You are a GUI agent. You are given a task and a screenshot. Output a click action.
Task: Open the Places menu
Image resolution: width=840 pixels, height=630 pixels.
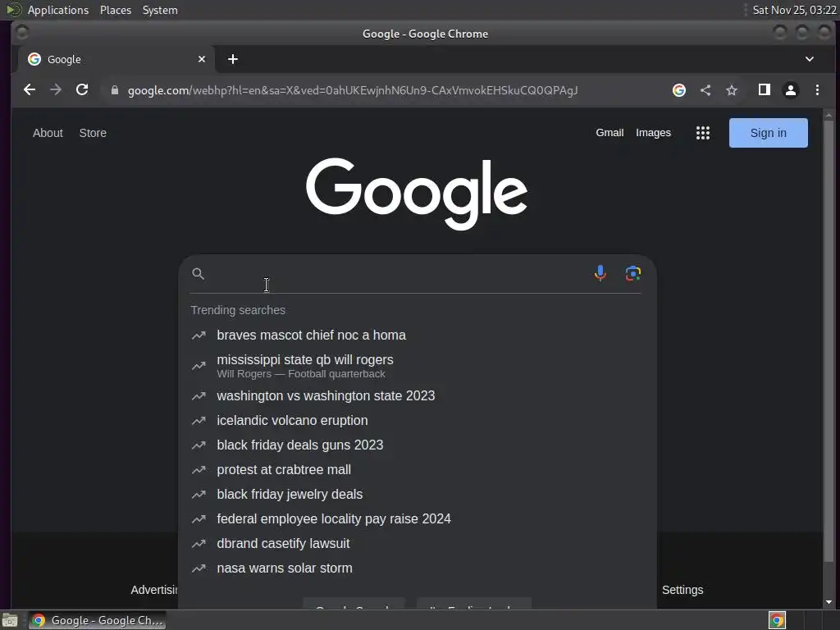click(x=116, y=10)
